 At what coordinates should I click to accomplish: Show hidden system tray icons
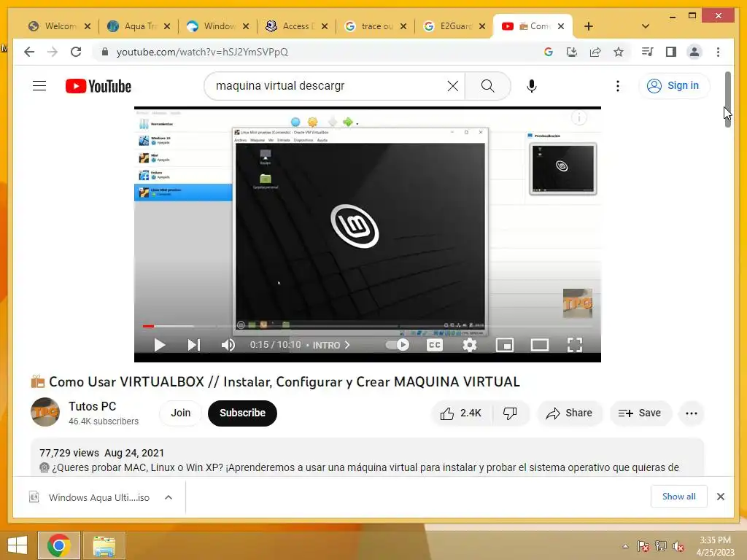pos(625,546)
